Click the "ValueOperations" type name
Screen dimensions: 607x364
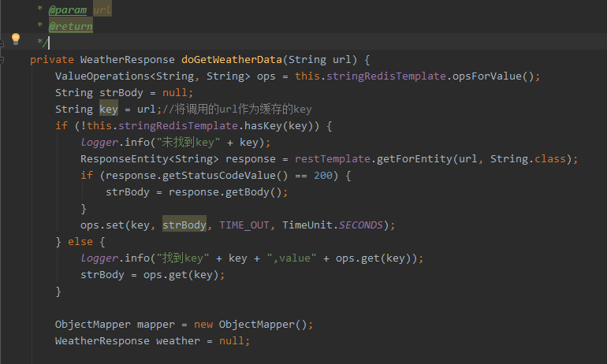(x=102, y=76)
